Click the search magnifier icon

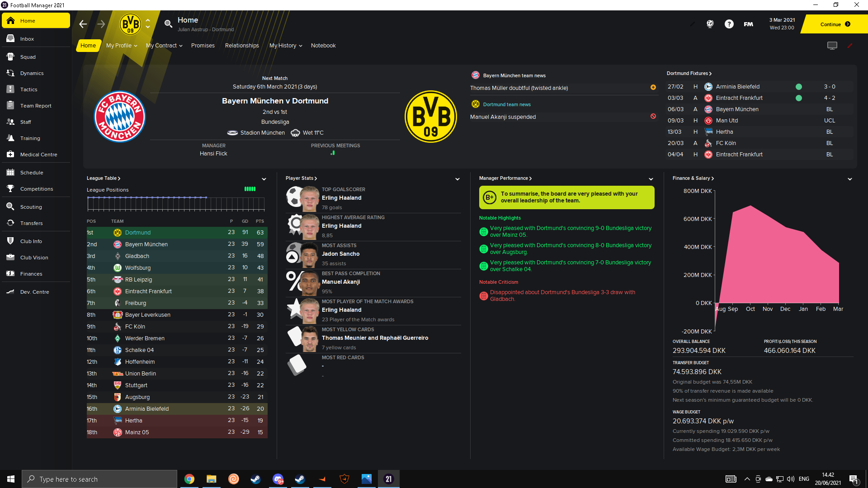pyautogui.click(x=168, y=24)
